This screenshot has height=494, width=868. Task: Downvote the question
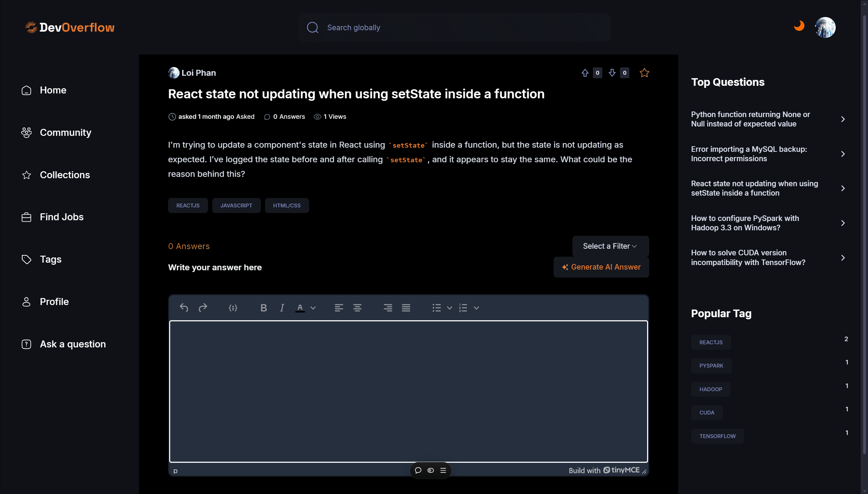pyautogui.click(x=612, y=73)
